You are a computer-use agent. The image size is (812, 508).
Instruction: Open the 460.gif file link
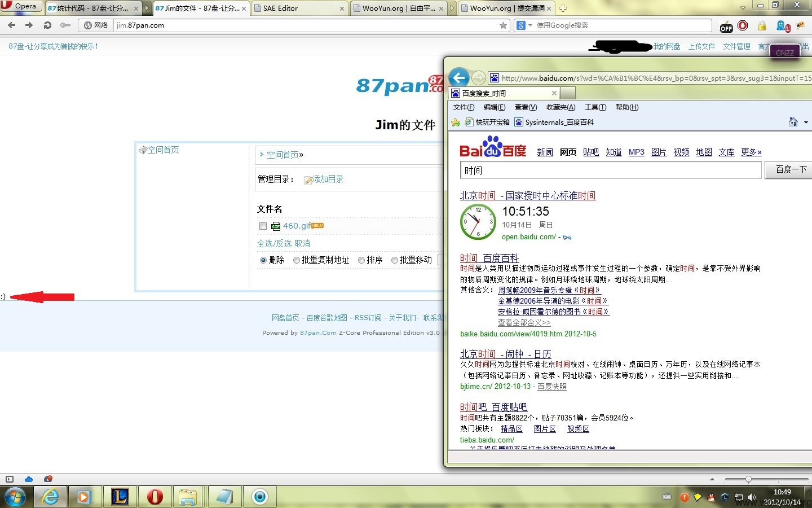(297, 226)
